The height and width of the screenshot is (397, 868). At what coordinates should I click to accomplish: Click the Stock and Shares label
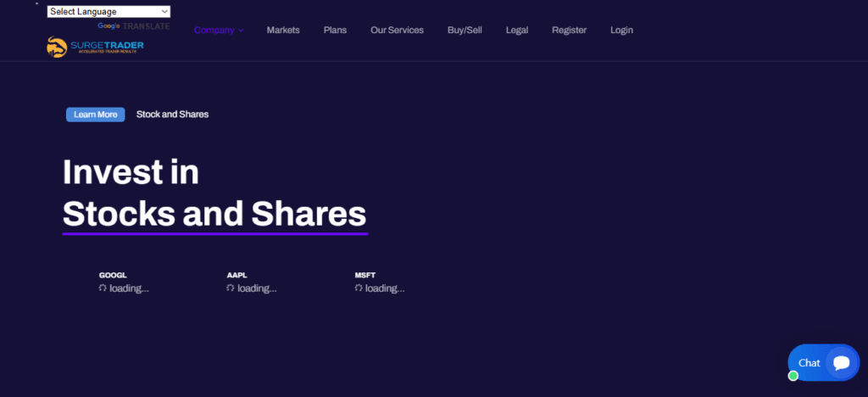pos(172,115)
